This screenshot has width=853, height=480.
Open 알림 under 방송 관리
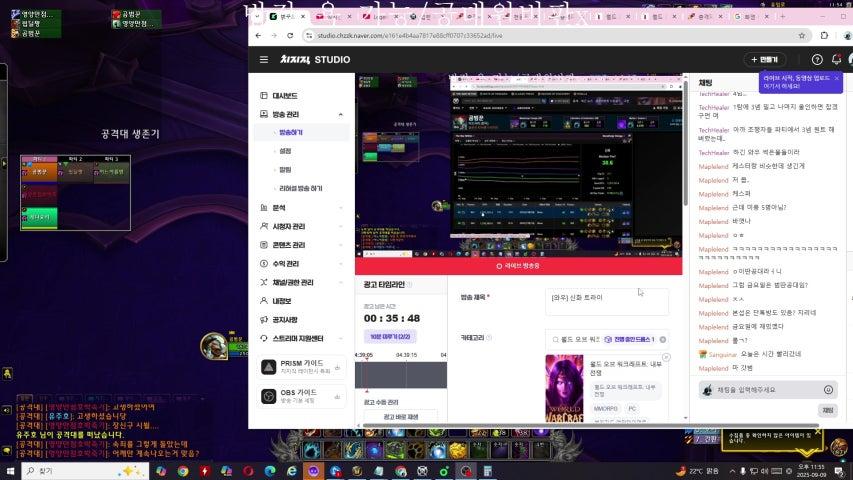click(285, 170)
